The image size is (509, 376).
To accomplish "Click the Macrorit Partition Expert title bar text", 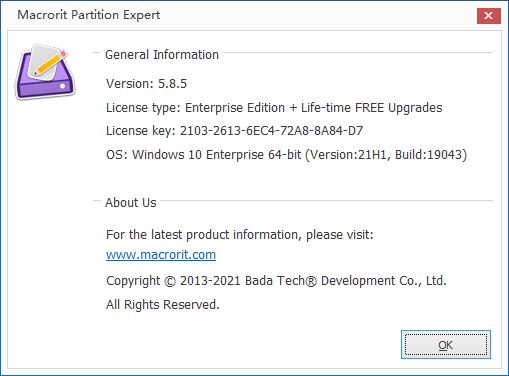I will pyautogui.click(x=89, y=15).
